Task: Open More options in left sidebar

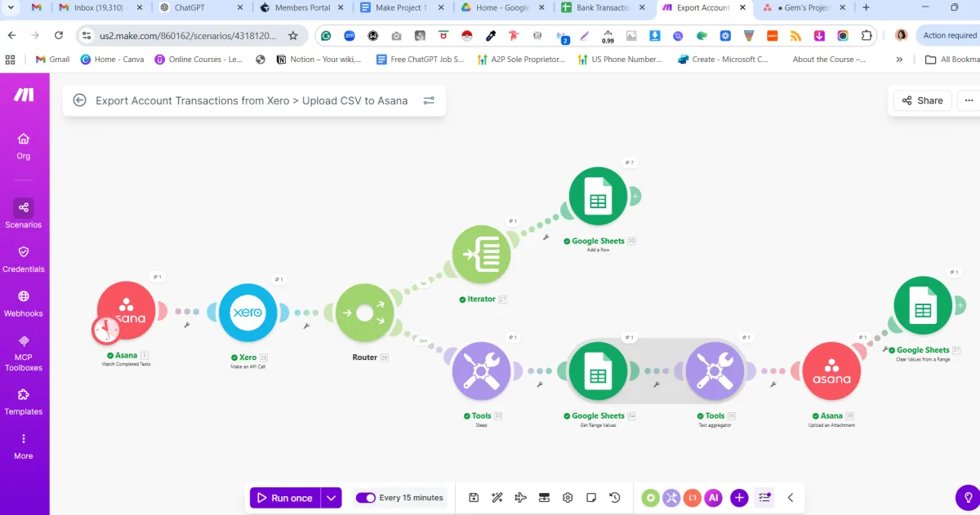Action: click(23, 446)
